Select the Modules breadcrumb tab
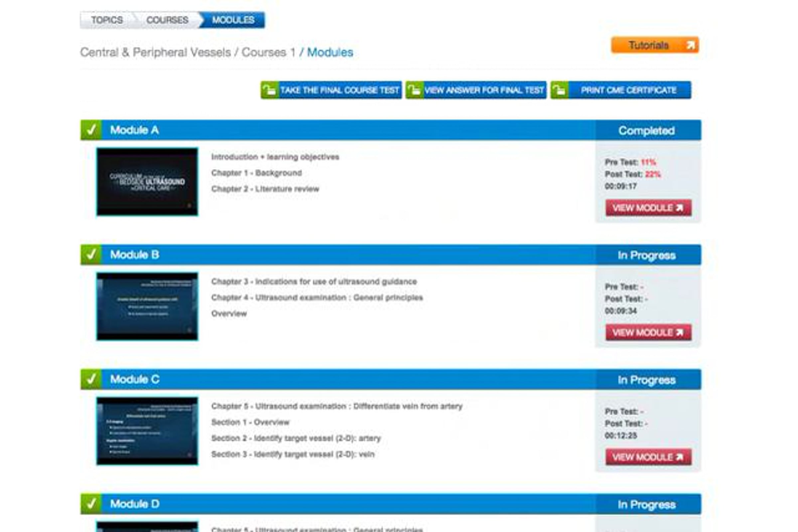The image size is (798, 532). pos(233,20)
